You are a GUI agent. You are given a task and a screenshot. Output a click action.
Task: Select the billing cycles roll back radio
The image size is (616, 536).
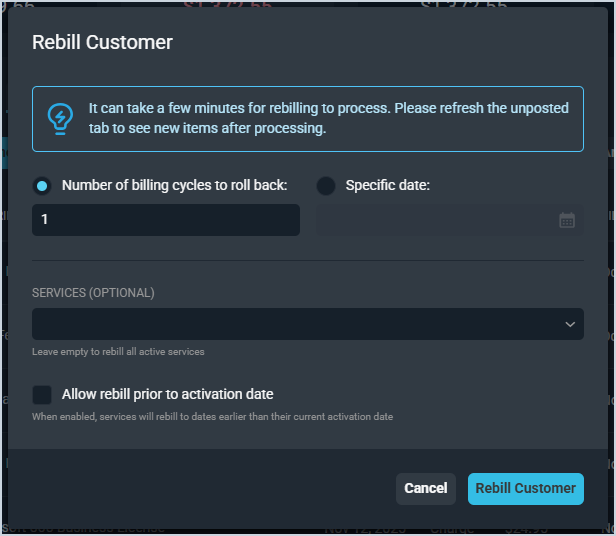coord(42,185)
